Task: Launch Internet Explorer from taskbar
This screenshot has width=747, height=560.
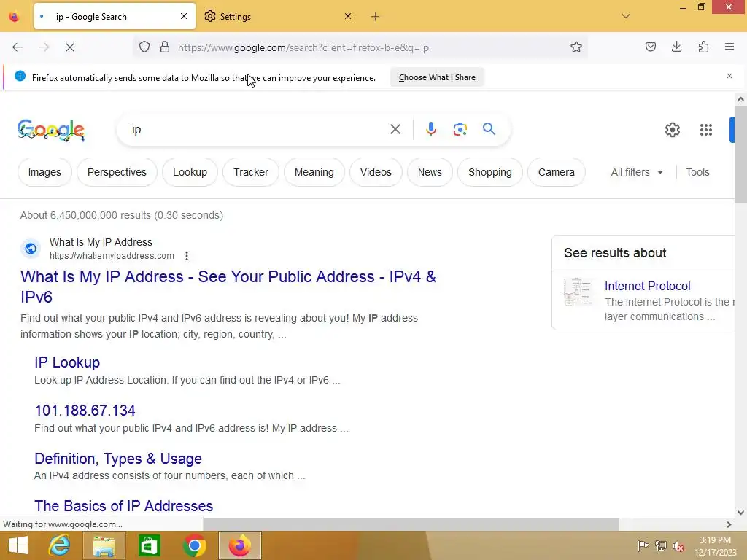Action: (60, 545)
